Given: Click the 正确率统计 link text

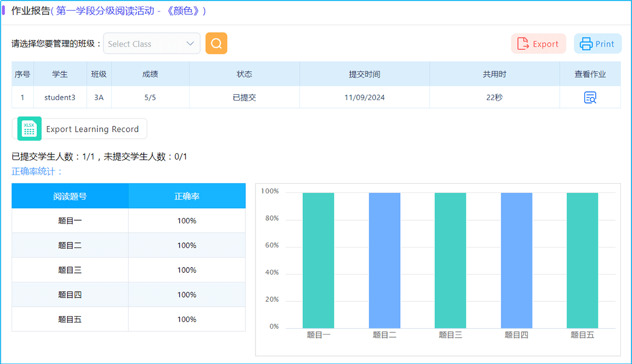Looking at the screenshot, I should click(37, 171).
